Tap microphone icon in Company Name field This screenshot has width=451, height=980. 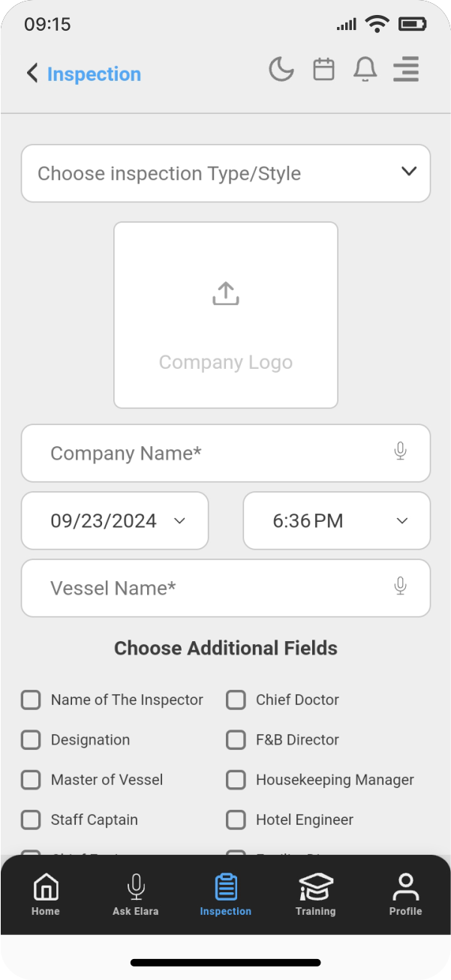[x=401, y=451]
